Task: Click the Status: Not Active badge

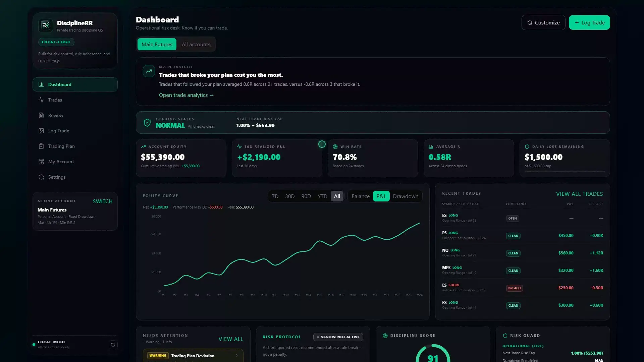Action: pos(338,337)
